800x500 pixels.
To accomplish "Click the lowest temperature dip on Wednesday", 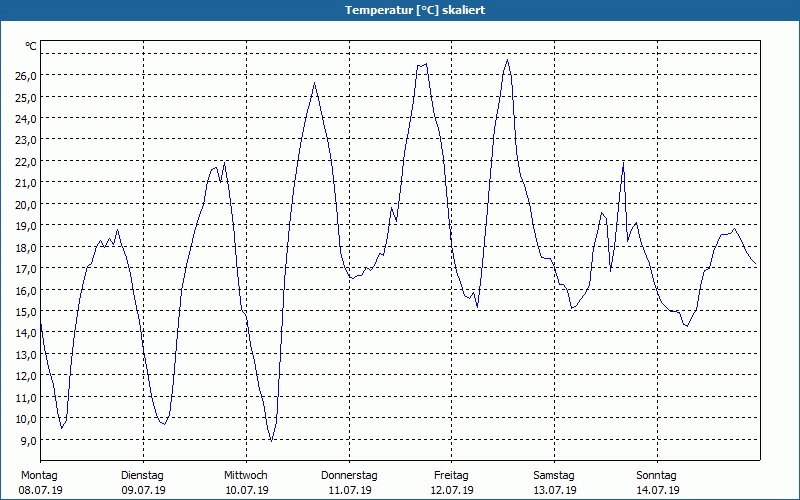I will pos(271,441).
